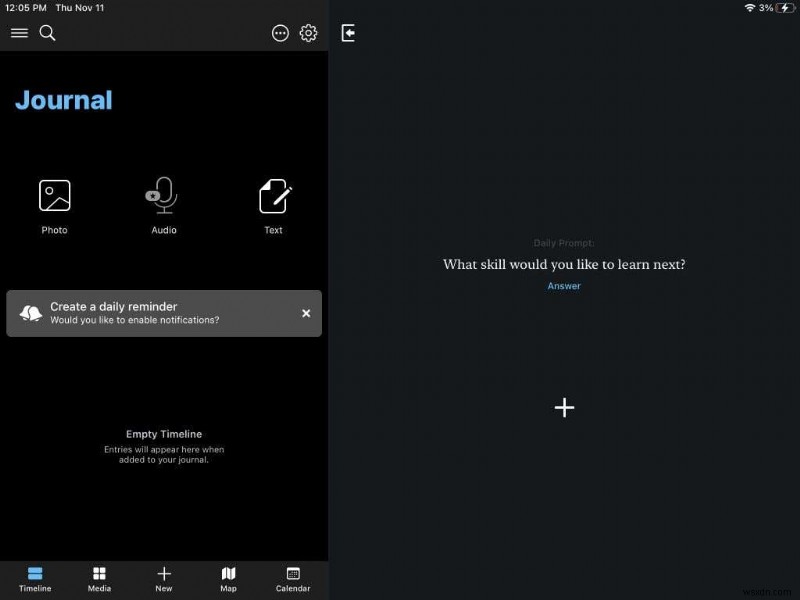
Task: Dismiss the daily reminder banner
Action: (x=306, y=313)
